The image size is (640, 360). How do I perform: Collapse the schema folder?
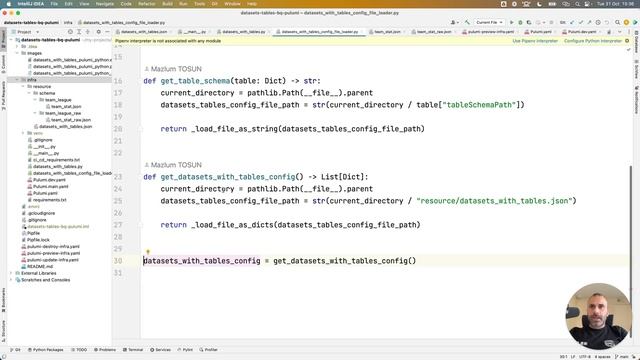(x=29, y=93)
